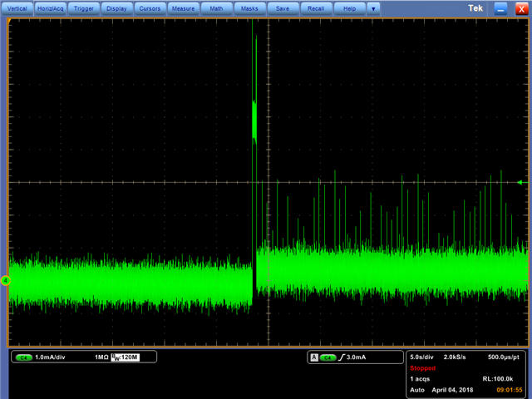Click the Tek logo label
532x399 pixels.
(475, 8)
